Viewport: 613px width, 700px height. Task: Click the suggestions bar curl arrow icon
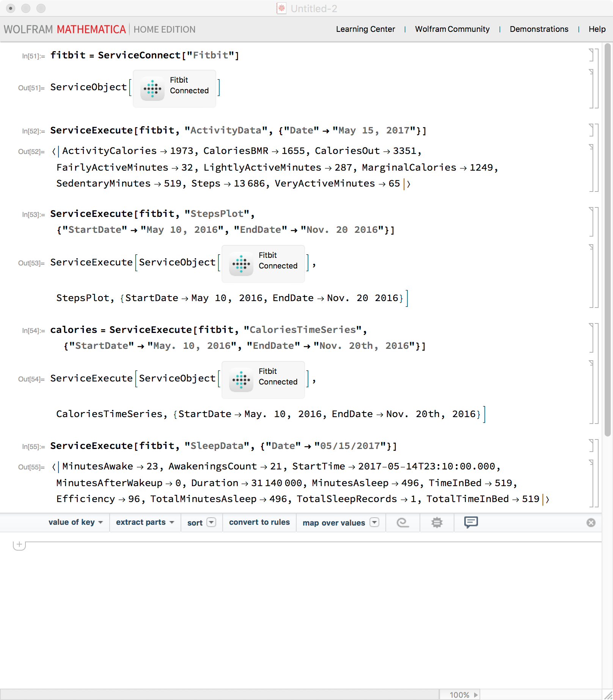tap(402, 523)
